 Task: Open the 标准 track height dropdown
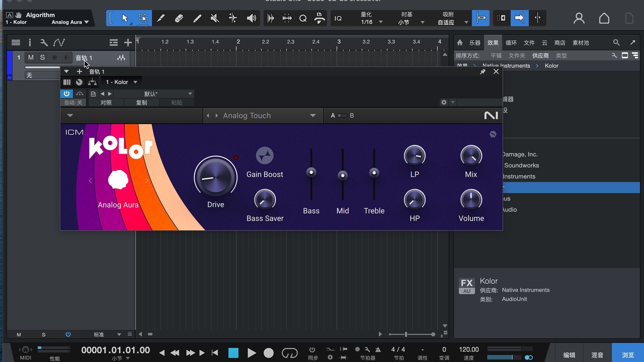[x=119, y=335]
